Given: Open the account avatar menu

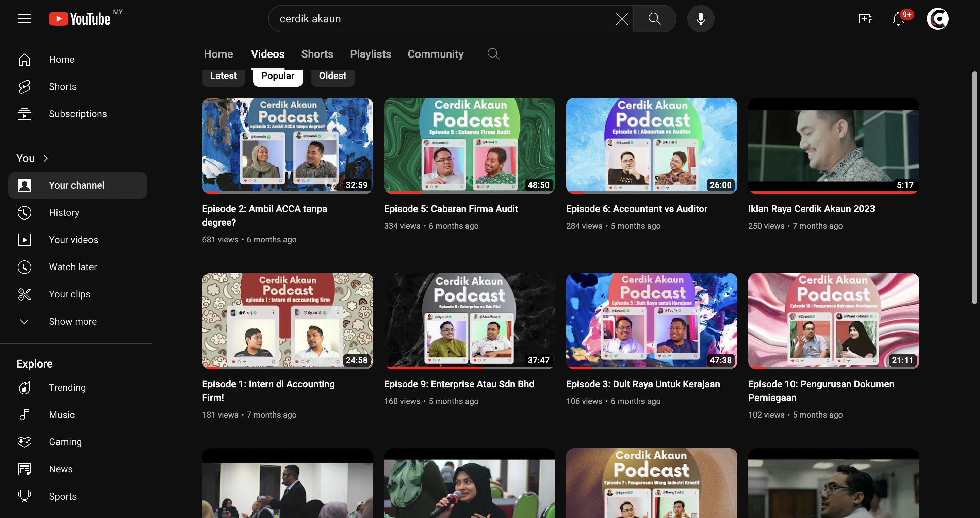Looking at the screenshot, I should tap(937, 18).
